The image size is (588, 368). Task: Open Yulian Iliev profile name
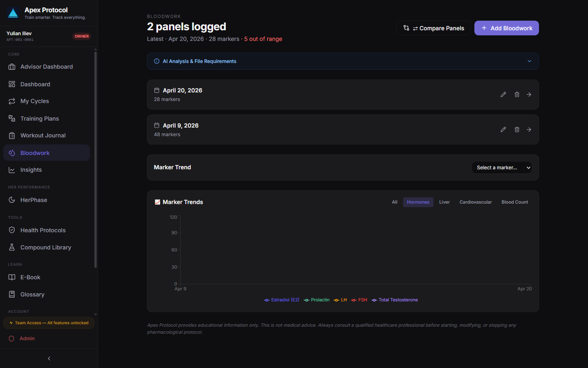pyautogui.click(x=19, y=33)
